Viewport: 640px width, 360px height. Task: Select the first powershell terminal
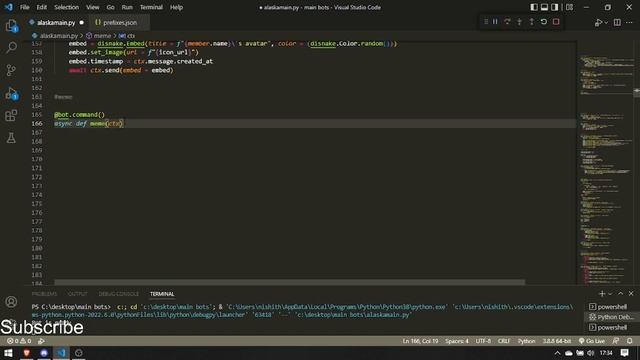pos(611,307)
